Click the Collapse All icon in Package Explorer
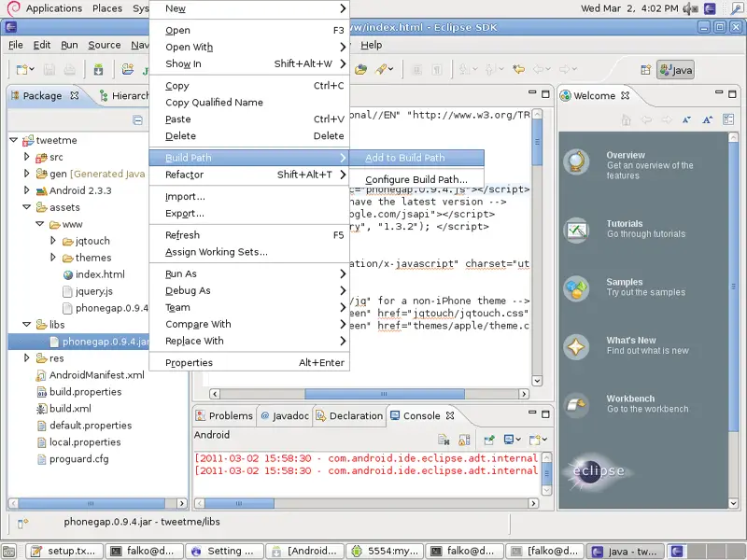The image size is (747, 560). (x=137, y=120)
